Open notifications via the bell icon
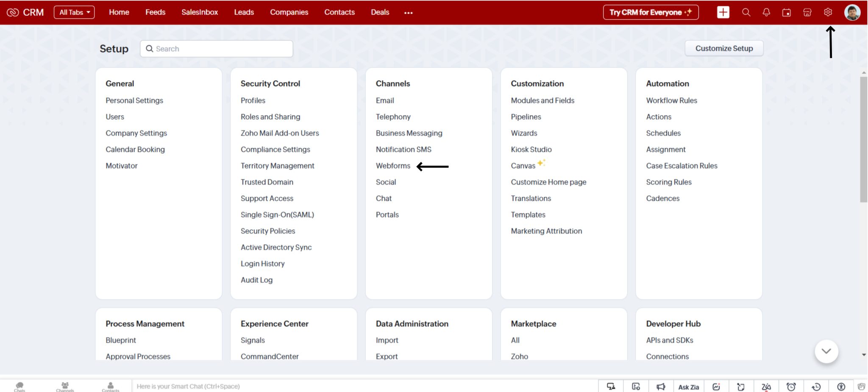Screen dimensions: 868x392 (x=766, y=12)
